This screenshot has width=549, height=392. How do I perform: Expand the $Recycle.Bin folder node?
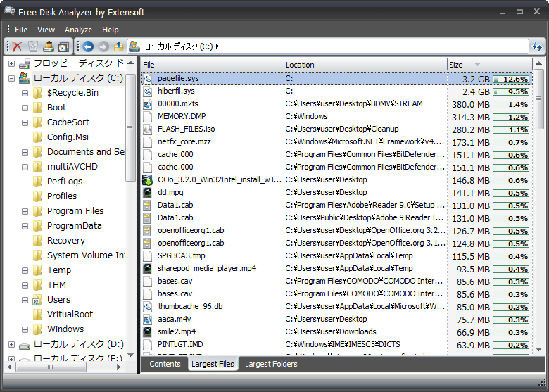tap(25, 93)
